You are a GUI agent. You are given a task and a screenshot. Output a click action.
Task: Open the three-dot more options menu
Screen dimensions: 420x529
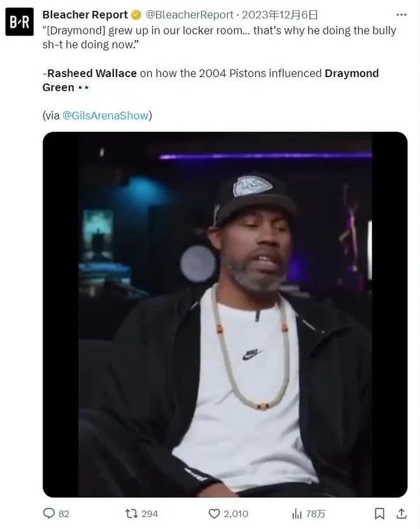401,15
